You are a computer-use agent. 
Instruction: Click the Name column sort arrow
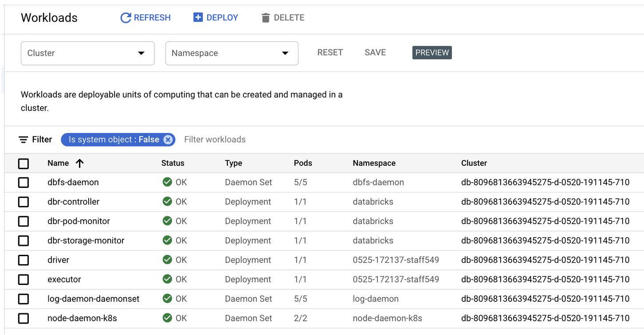[x=80, y=163]
